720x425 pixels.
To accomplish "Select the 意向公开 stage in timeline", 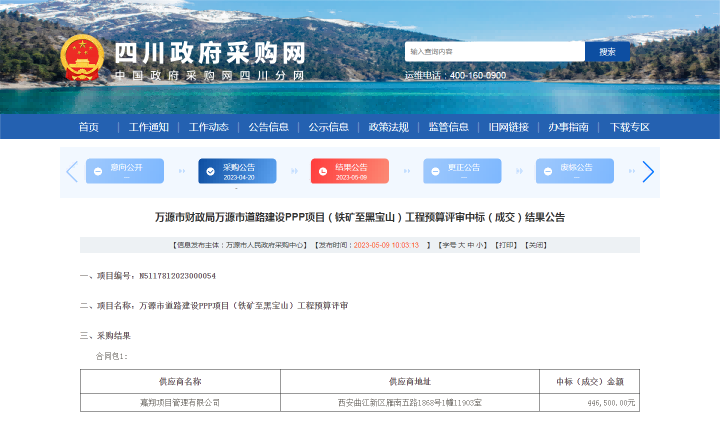I will 124,172.
